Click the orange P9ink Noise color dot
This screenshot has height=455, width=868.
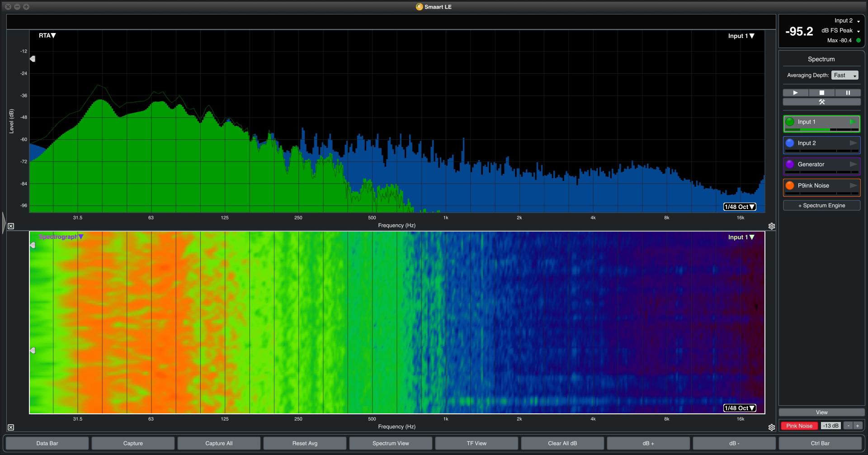pyautogui.click(x=790, y=185)
